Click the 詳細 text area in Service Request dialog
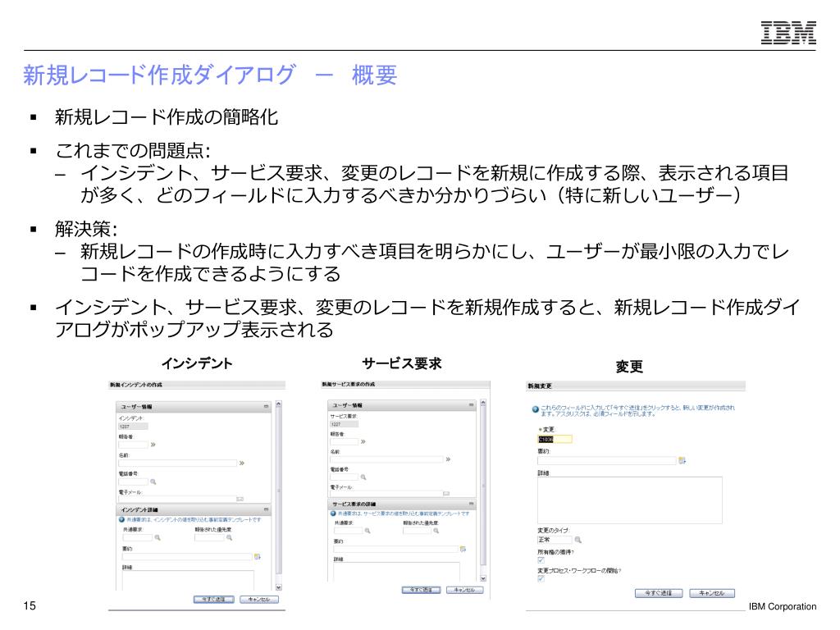Screen dimensions: 840x630 (x=396, y=571)
